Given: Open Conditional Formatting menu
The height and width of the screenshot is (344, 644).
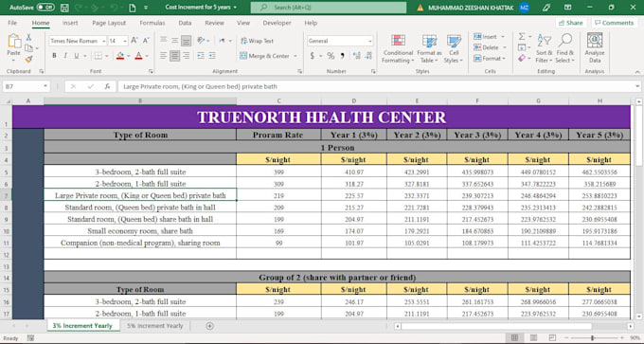Looking at the screenshot, I should point(398,48).
